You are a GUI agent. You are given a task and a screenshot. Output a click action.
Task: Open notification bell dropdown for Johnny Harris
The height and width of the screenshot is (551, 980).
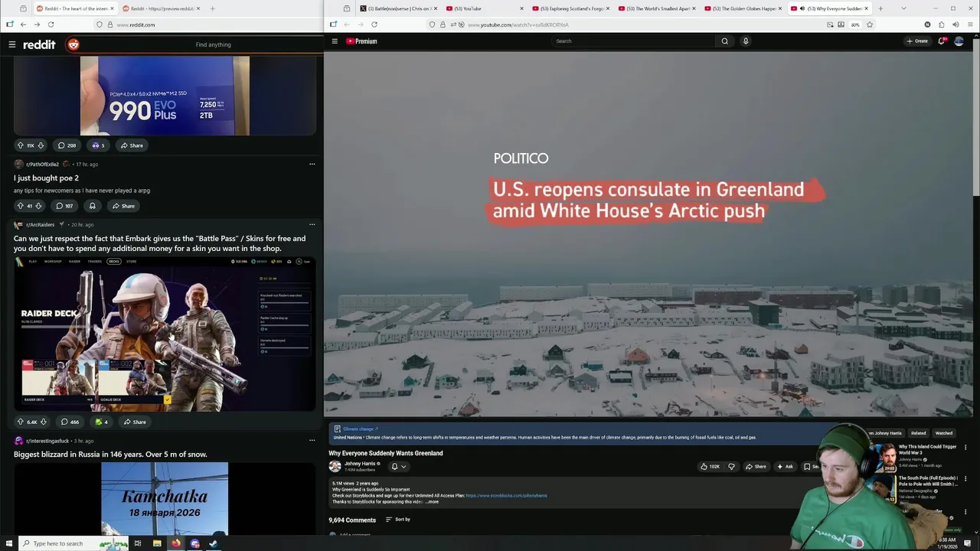tap(399, 467)
